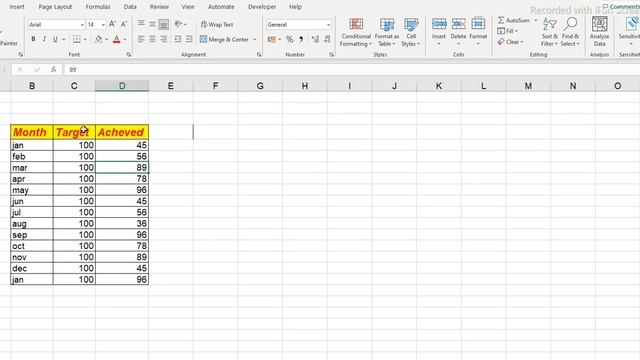Switch to the Data tab
Image resolution: width=640 pixels, height=360 pixels.
click(x=130, y=7)
